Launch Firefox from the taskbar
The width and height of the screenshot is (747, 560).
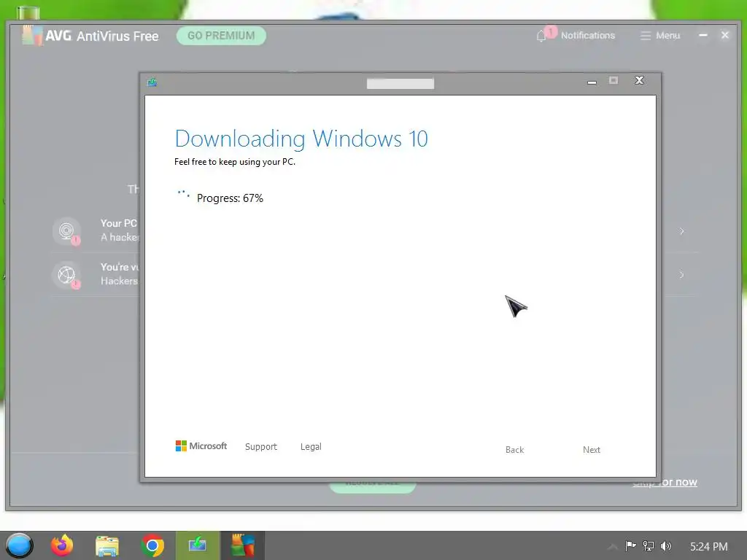click(62, 545)
